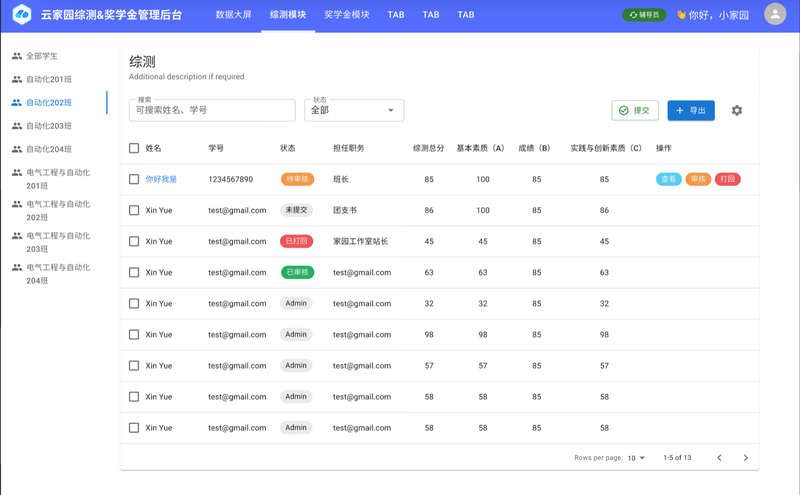Check the Xin Yue row with 已审核 status
This screenshot has height=495, width=800.
(134, 273)
